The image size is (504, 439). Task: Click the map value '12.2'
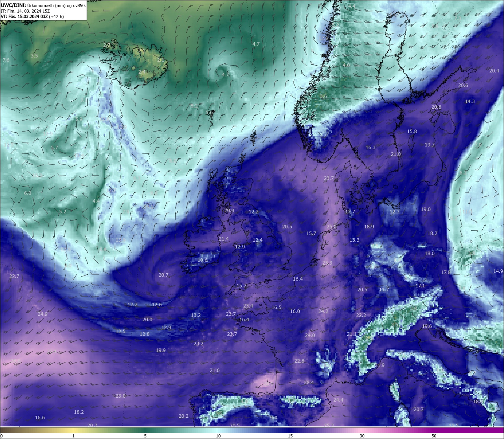pyautogui.click(x=254, y=212)
